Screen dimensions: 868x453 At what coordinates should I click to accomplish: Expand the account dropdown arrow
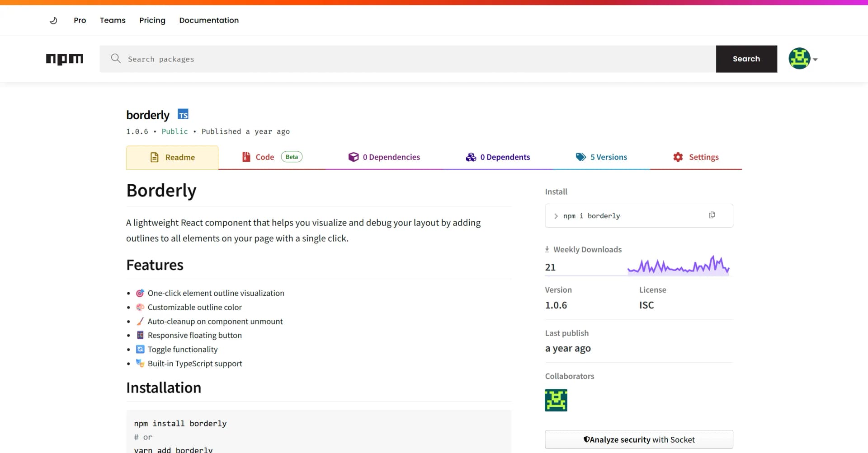[x=815, y=59]
